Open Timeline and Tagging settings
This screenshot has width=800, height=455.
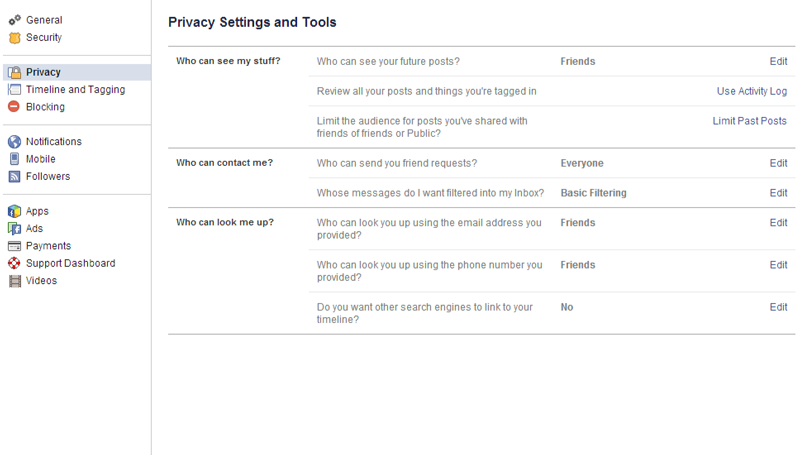point(75,90)
